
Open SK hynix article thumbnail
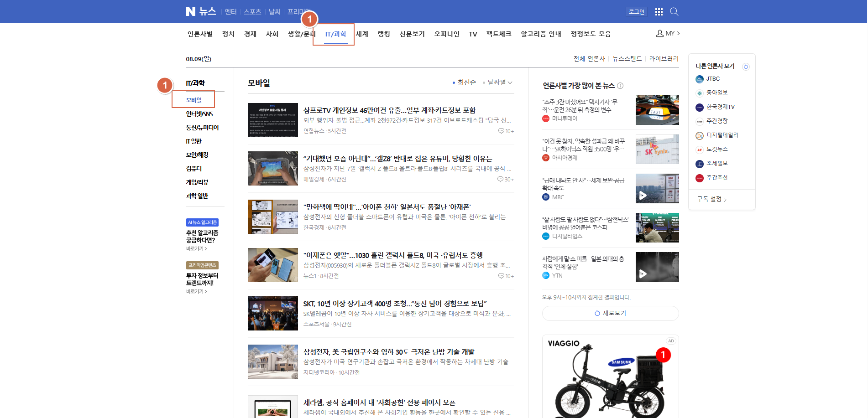click(x=657, y=149)
